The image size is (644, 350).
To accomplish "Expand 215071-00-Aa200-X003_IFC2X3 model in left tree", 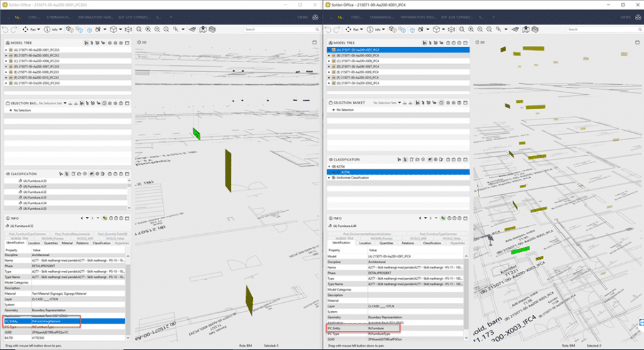I will pos(6,55).
